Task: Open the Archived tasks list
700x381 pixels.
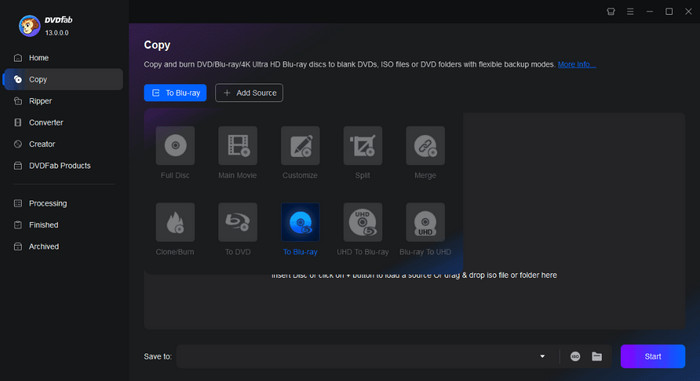Action: point(63,246)
